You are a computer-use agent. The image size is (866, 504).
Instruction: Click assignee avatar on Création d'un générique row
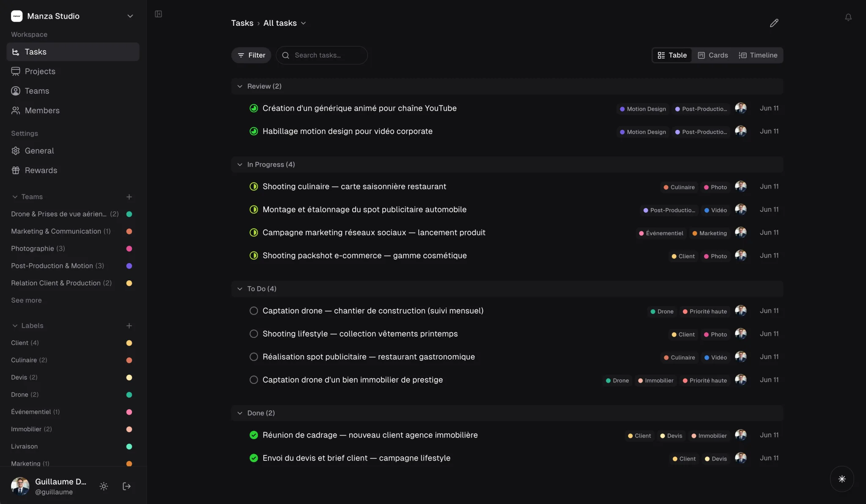(740, 108)
